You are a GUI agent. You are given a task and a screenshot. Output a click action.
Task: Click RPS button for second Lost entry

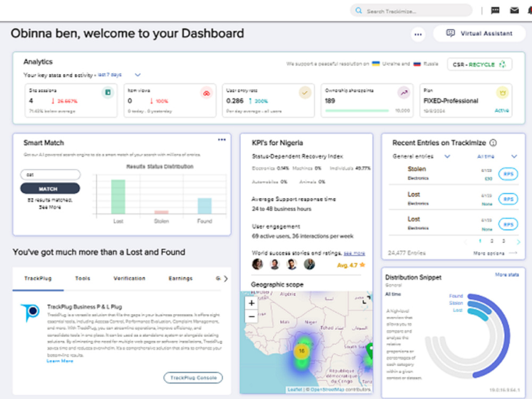pyautogui.click(x=508, y=225)
